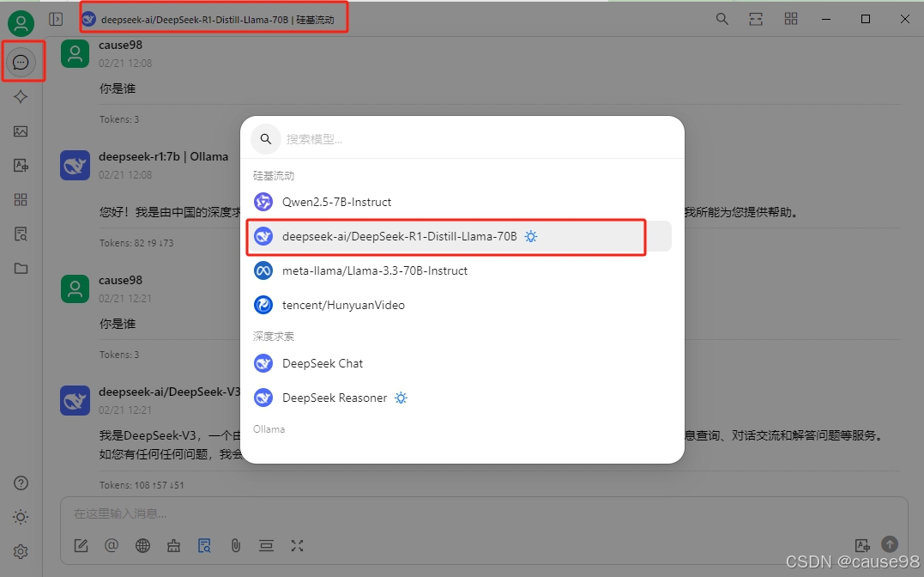Open the settings gear in sidebar
924x577 pixels.
tap(21, 551)
